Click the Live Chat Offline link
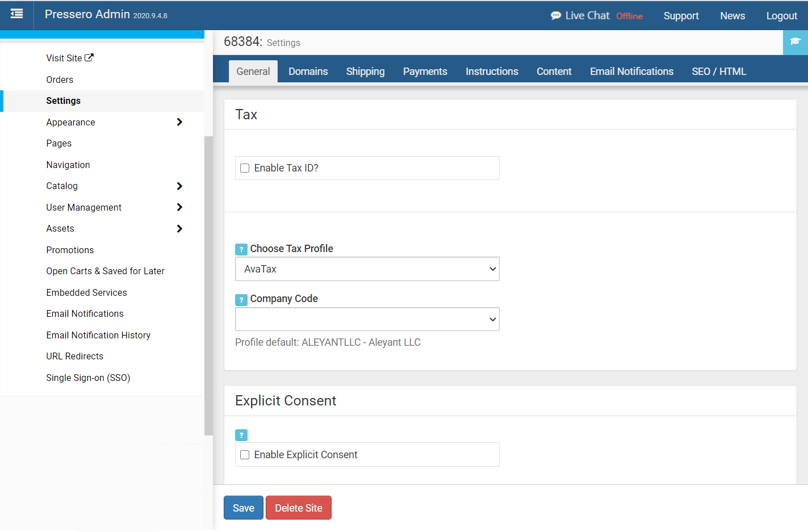Screen dimensions: 808x532 pos(597,16)
